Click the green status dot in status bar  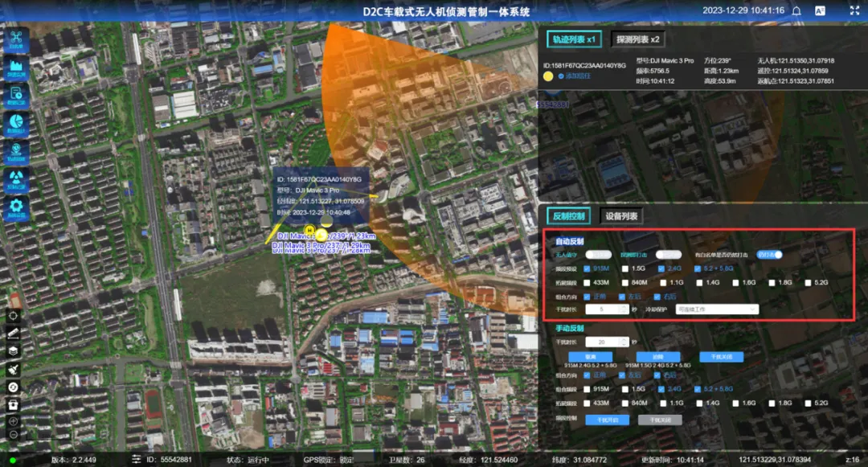coord(12,460)
